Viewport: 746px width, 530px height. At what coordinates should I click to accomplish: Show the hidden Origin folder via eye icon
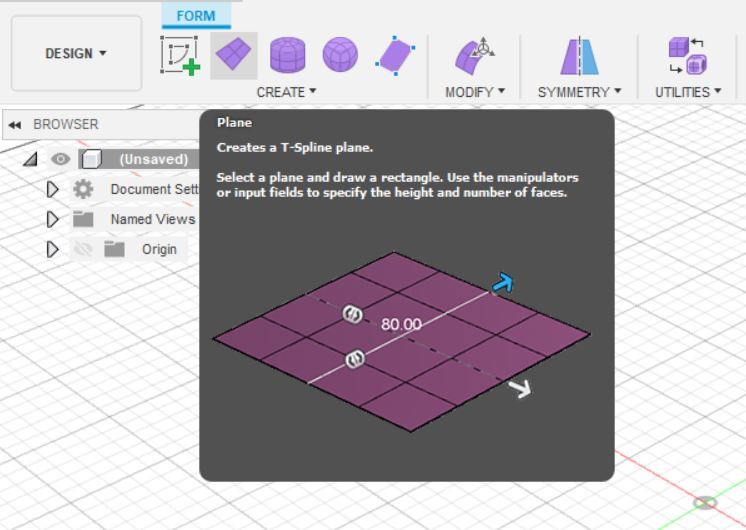pos(83,249)
